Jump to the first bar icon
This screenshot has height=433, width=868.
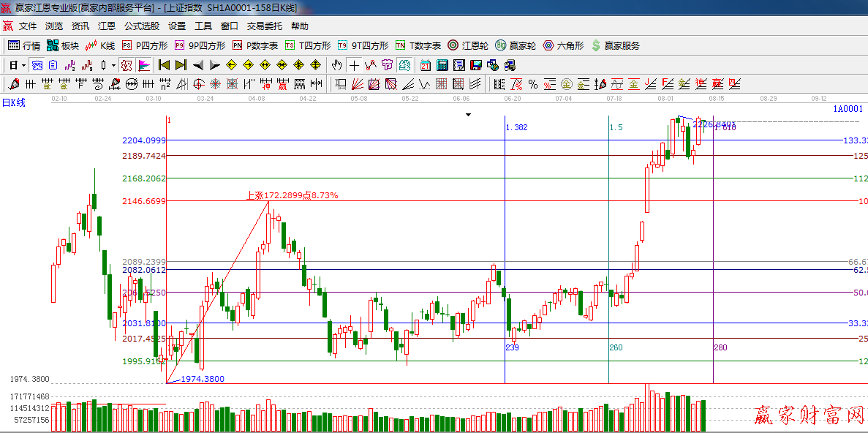(164, 65)
